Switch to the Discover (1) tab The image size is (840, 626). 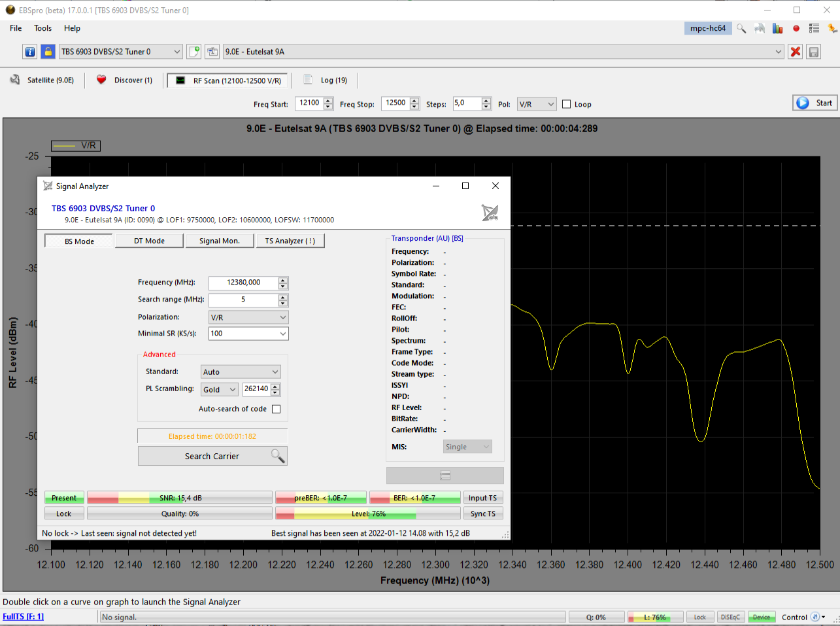pos(124,80)
